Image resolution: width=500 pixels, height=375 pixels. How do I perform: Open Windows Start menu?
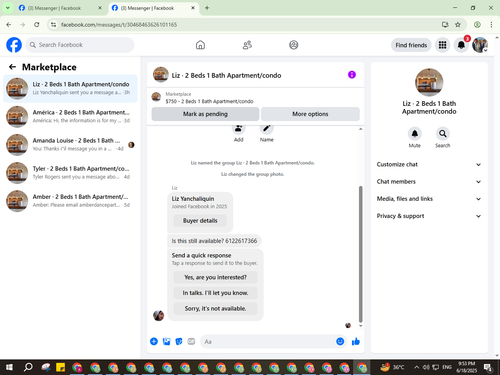click(9, 367)
